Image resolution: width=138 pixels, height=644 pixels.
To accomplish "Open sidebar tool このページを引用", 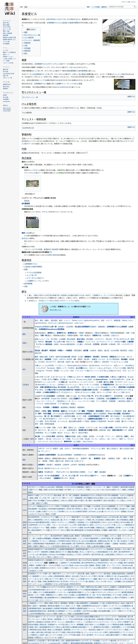I will click(x=8, y=63).
